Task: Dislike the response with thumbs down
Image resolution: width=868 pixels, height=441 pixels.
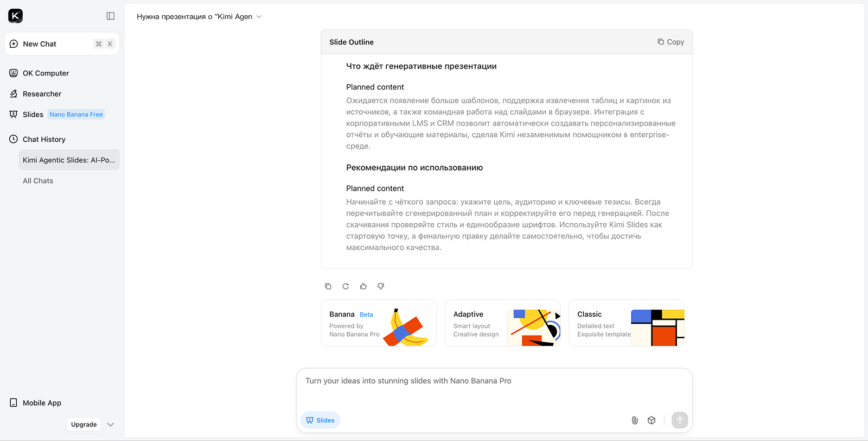Action: [381, 286]
